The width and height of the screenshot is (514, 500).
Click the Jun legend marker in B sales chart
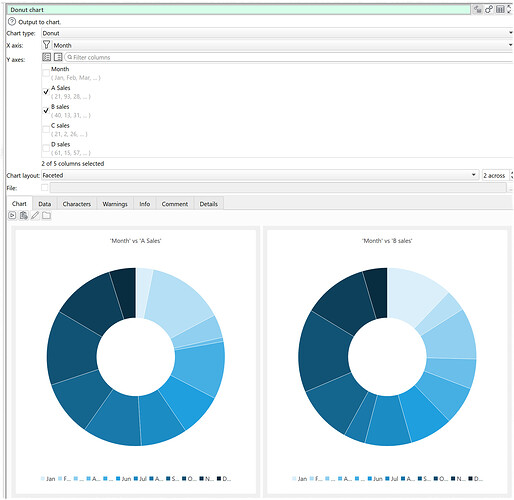[370, 479]
